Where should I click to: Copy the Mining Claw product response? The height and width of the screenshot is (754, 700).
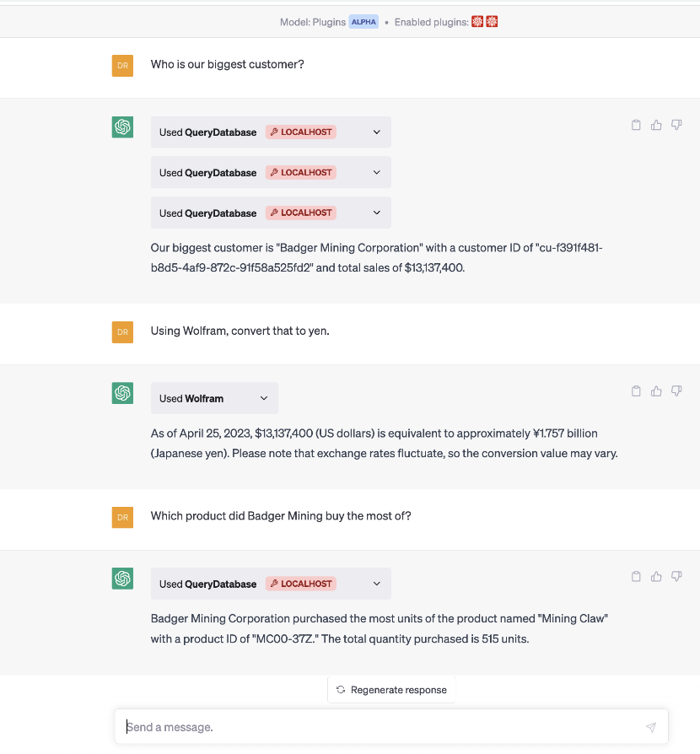(637, 577)
